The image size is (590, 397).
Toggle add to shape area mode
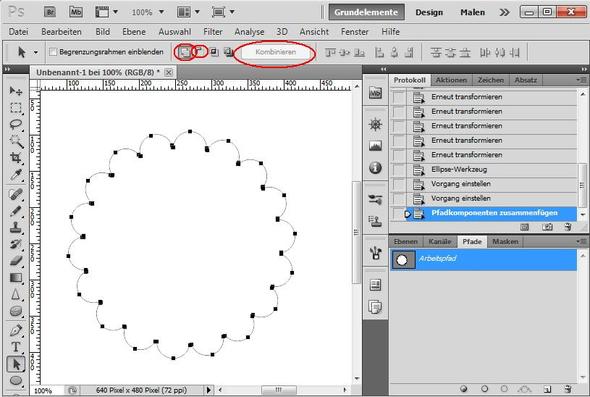[184, 52]
